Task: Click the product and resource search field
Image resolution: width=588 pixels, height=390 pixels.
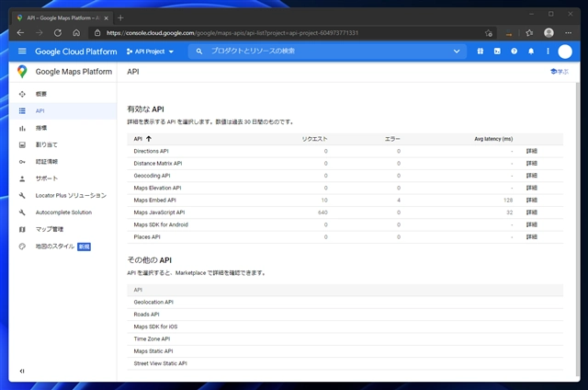Action: tap(326, 51)
